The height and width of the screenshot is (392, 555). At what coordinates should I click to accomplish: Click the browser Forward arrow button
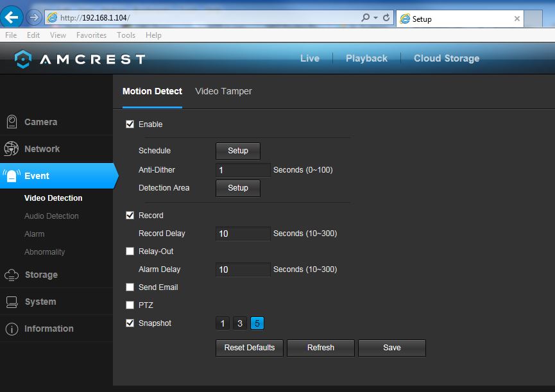point(34,17)
